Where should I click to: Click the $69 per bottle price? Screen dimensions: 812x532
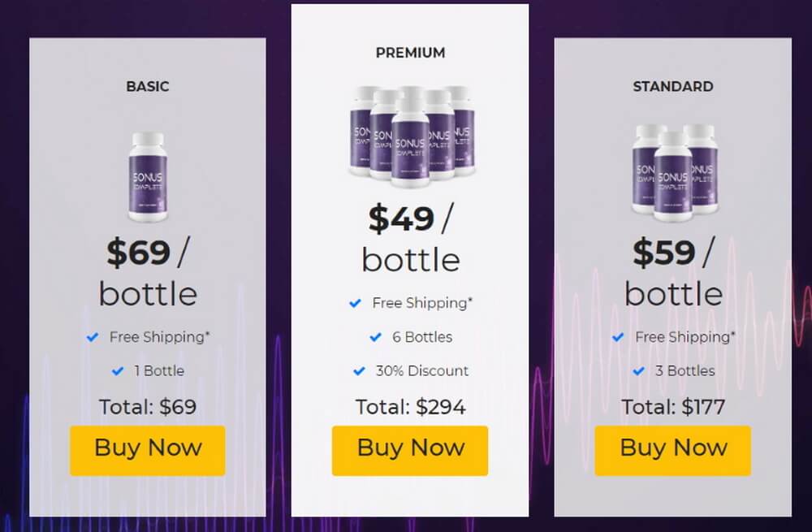tap(148, 272)
